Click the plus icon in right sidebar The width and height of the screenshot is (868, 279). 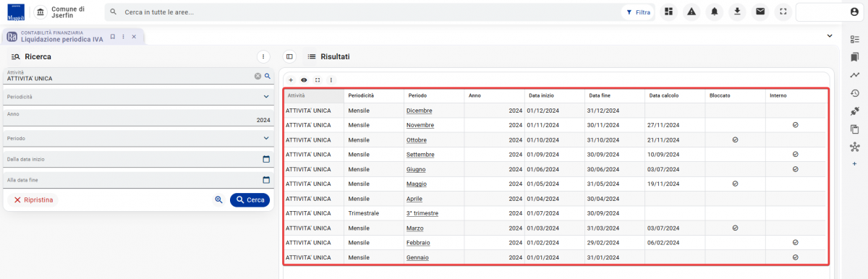click(854, 164)
